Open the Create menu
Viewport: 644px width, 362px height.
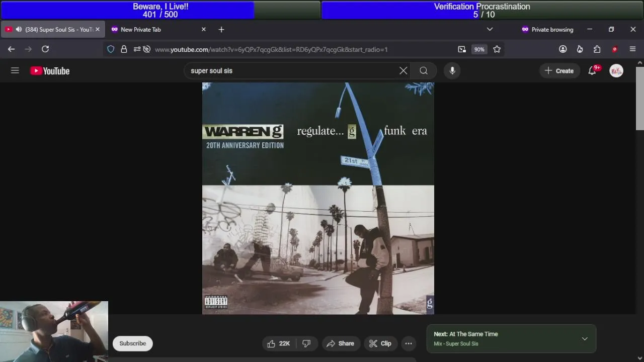pyautogui.click(x=559, y=71)
